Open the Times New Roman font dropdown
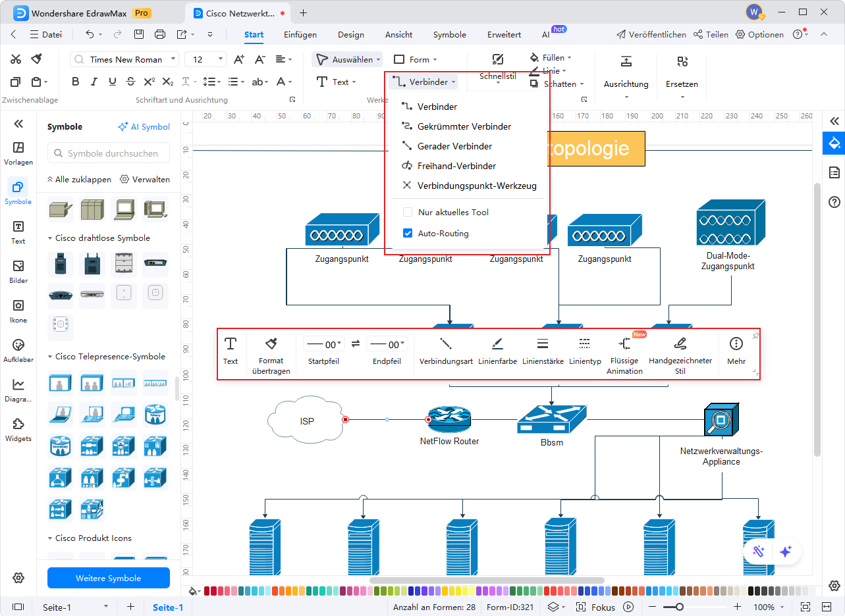845x616 pixels. tap(124, 59)
